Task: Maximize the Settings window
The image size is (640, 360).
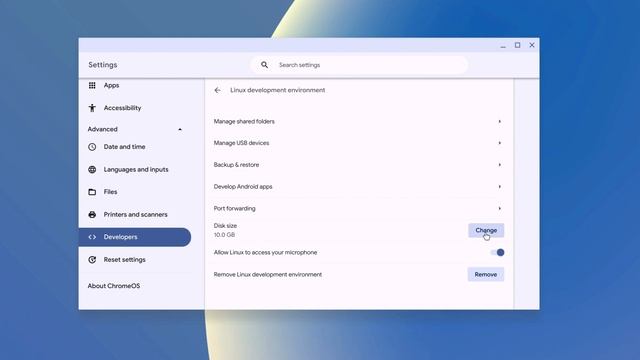Action: point(518,45)
